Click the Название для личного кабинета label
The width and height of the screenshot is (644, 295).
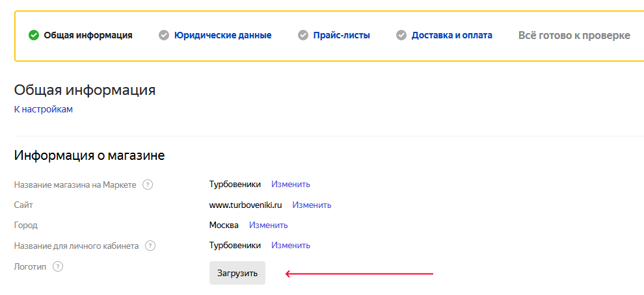pos(76,246)
